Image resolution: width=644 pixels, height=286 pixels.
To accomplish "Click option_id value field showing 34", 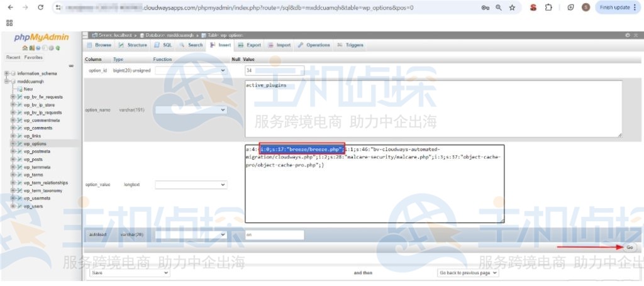I will click(274, 70).
